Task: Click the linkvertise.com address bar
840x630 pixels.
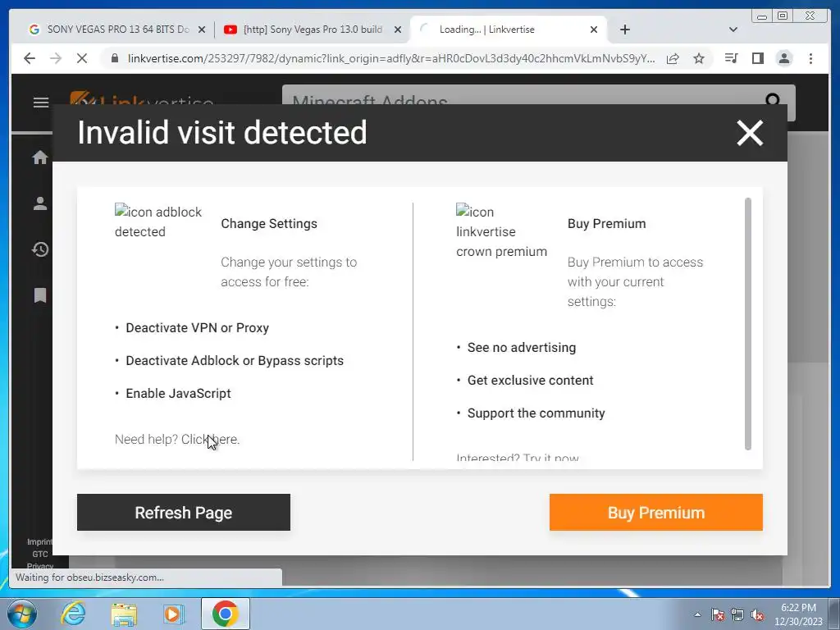Action: [390, 58]
